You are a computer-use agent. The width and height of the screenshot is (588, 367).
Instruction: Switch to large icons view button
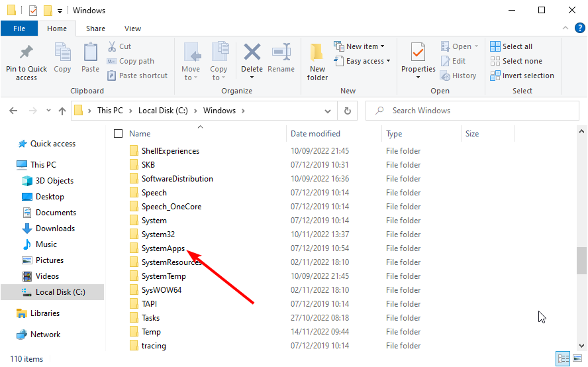578,358
